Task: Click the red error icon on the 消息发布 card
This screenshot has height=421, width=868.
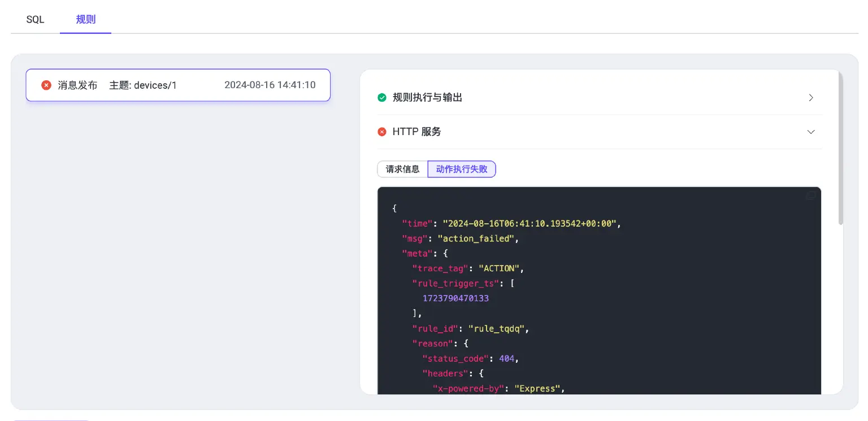Action: (x=46, y=85)
